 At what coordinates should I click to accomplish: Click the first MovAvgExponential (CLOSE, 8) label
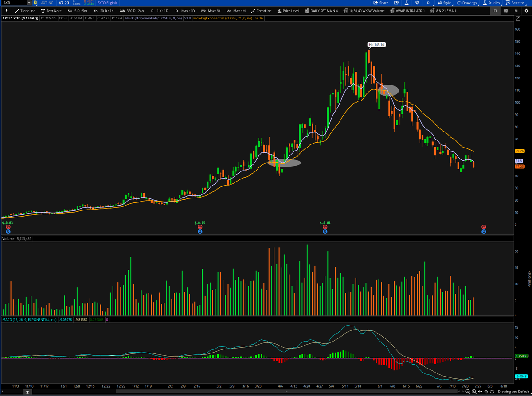point(153,18)
